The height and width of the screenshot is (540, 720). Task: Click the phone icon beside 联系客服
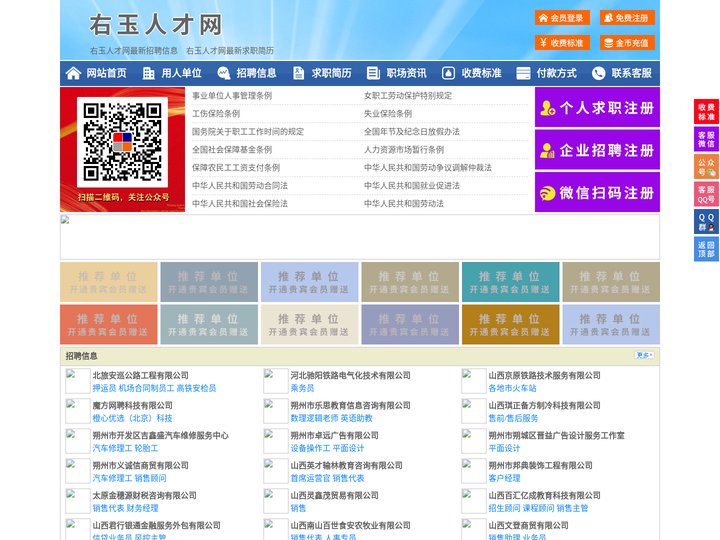[598, 73]
